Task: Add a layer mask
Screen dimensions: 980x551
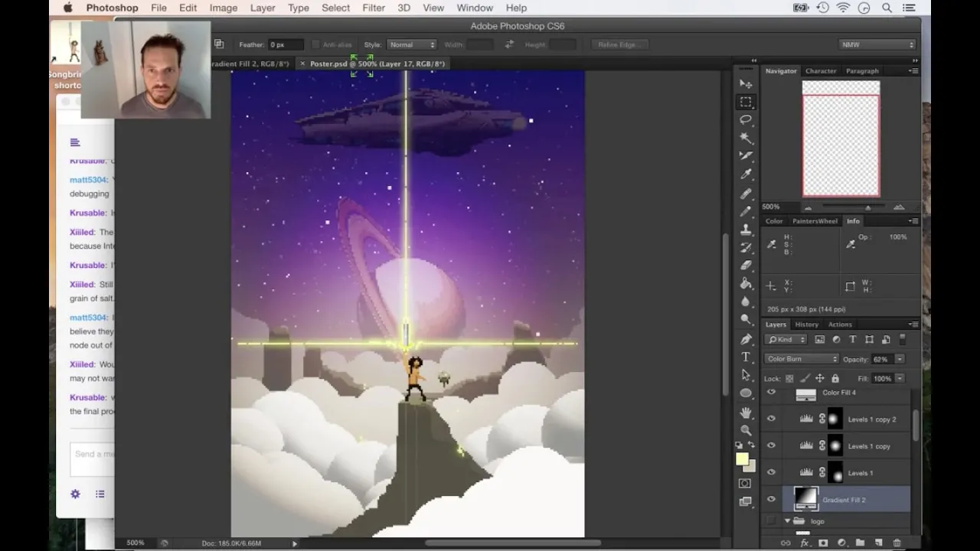Action: coord(823,543)
